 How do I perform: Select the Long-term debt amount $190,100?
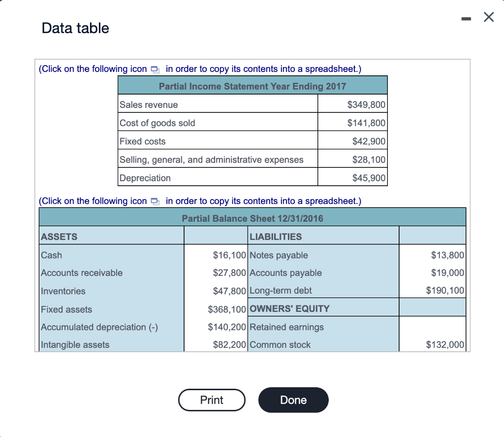pyautogui.click(x=446, y=291)
